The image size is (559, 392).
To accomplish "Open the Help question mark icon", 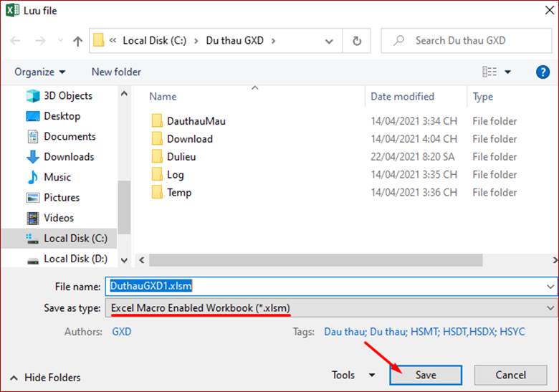I will pyautogui.click(x=543, y=72).
